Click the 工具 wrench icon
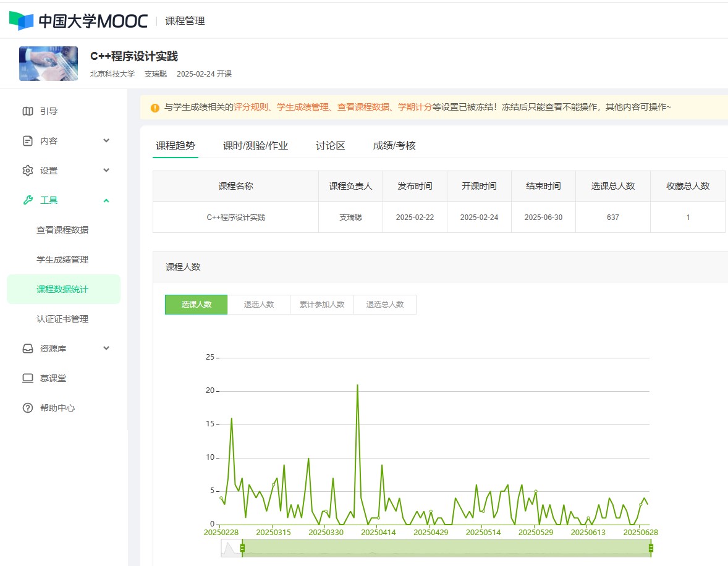Viewport: 728px width, 566px height. [x=28, y=200]
